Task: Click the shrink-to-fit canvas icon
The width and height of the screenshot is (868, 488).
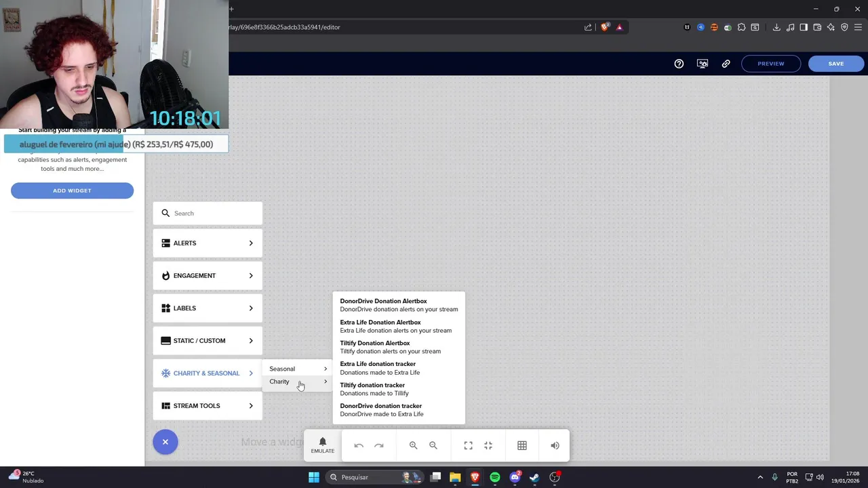Action: point(488,445)
